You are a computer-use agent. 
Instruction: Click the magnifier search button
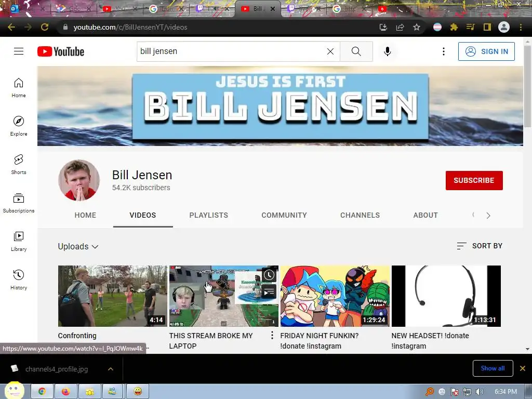356,51
